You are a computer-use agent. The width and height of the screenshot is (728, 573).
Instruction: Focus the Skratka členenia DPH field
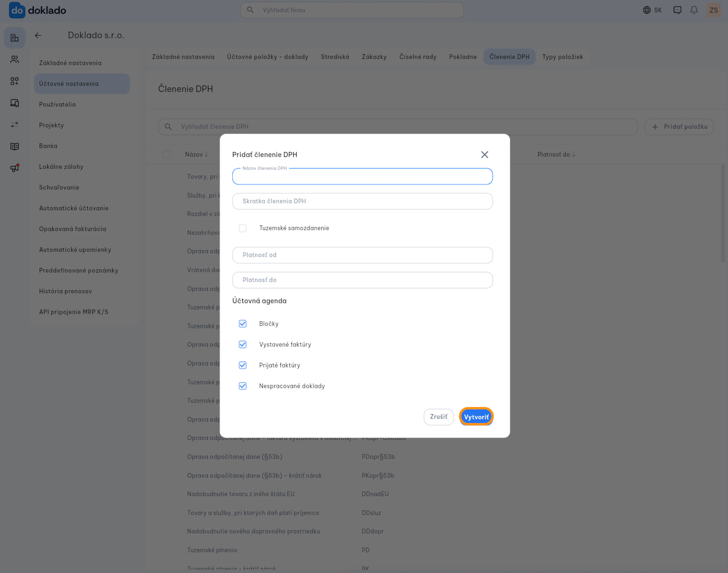pyautogui.click(x=362, y=201)
